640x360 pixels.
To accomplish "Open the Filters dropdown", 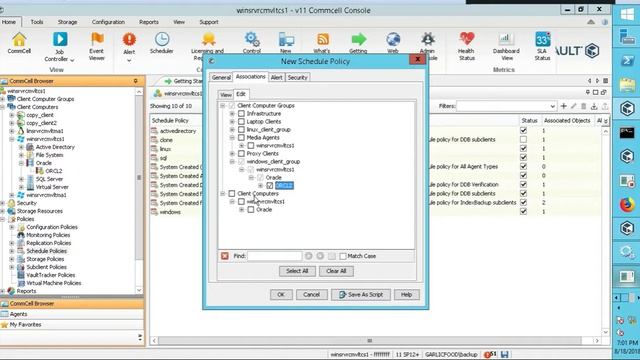I will [x=552, y=106].
